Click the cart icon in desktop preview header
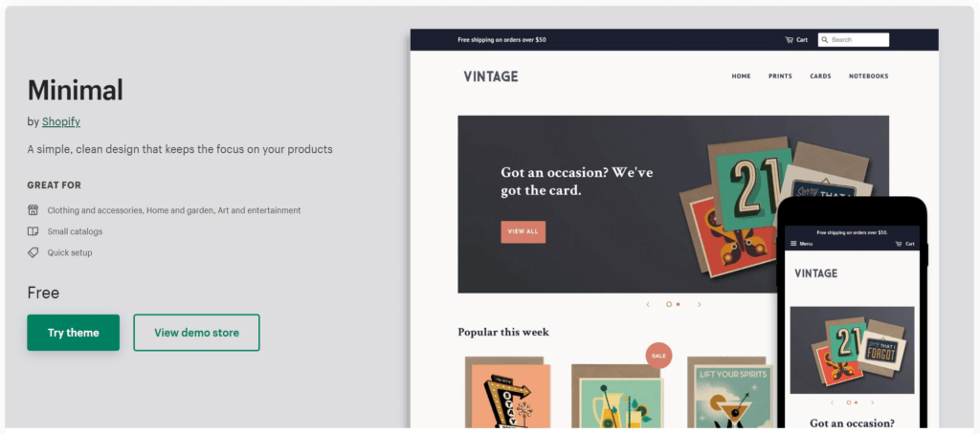980x434 pixels. (789, 40)
